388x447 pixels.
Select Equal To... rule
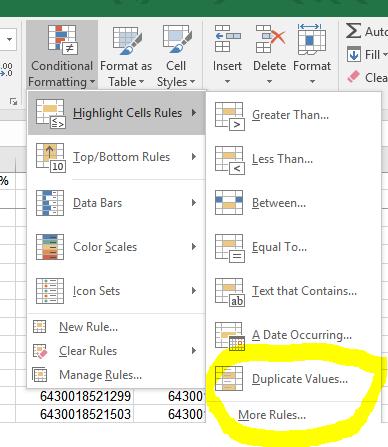pyautogui.click(x=293, y=247)
